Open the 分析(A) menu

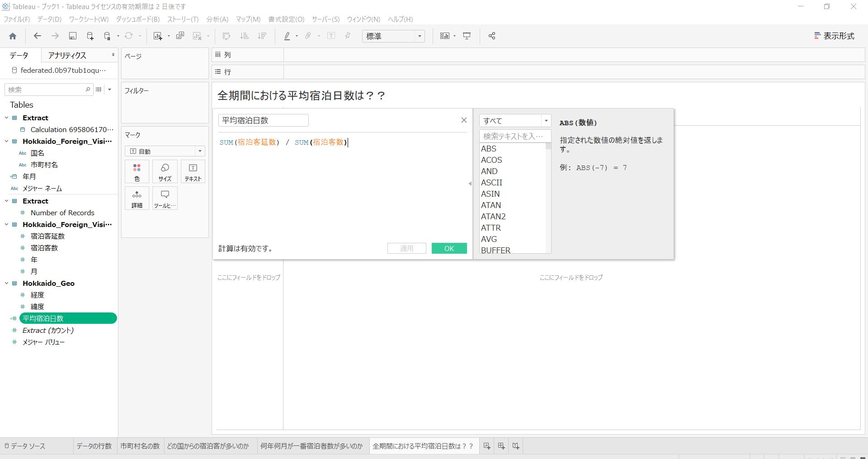pos(217,19)
